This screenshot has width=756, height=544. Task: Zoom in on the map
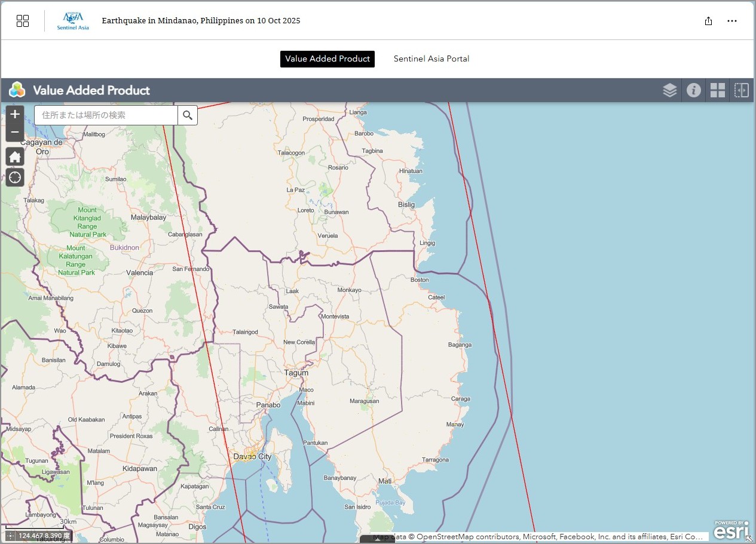pyautogui.click(x=15, y=114)
